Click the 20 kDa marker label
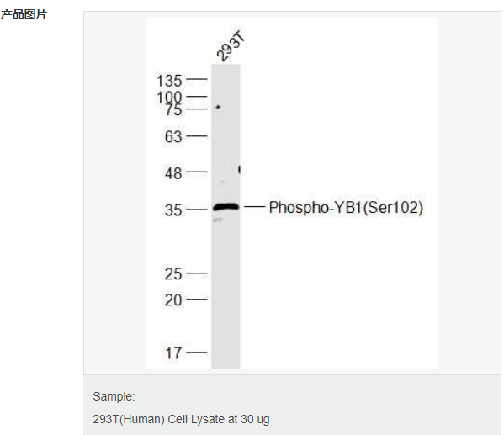The height and width of the screenshot is (435, 504). pyautogui.click(x=173, y=300)
